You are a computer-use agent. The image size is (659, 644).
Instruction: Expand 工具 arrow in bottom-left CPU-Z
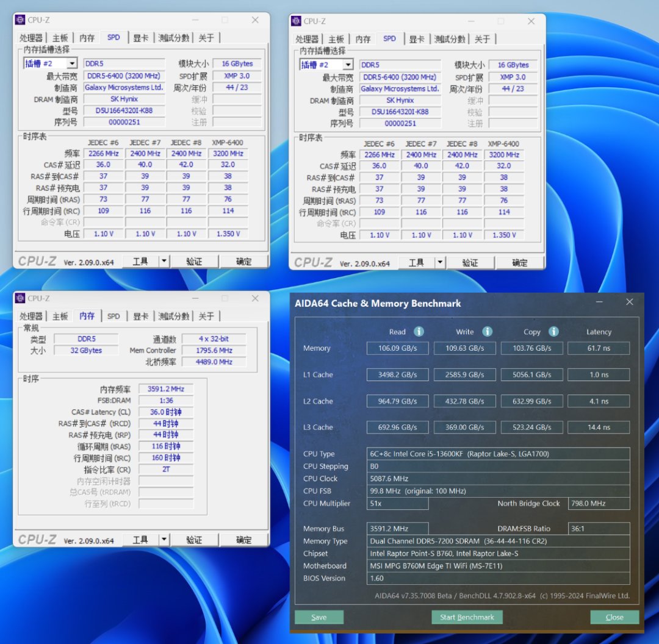pos(164,539)
